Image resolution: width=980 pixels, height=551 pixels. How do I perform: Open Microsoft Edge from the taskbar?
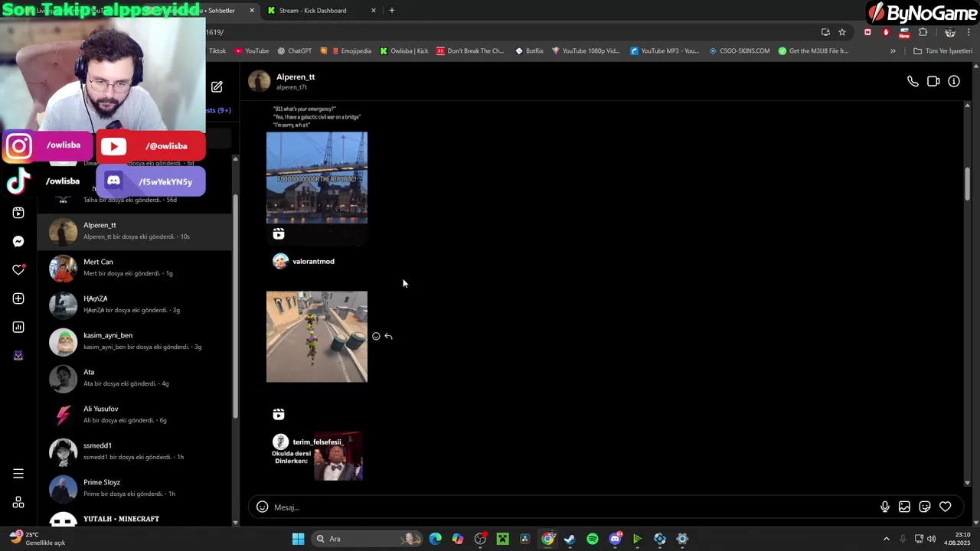pos(435,539)
